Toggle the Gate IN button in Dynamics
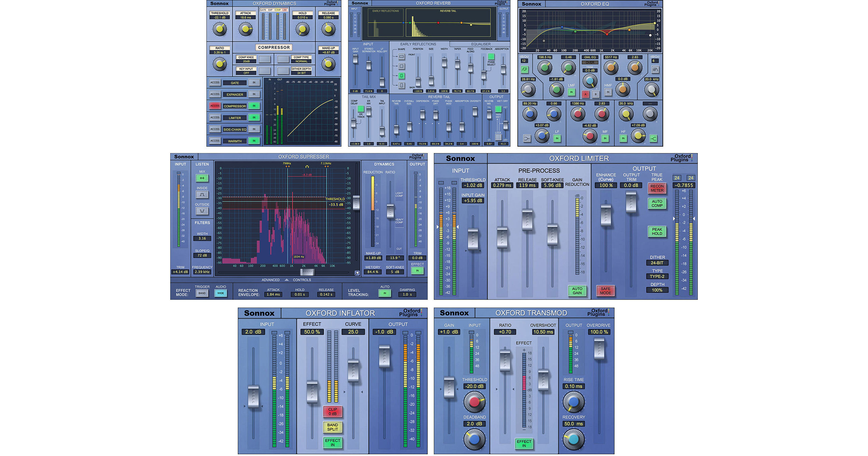Screen dimensions: 868x456 254,83
